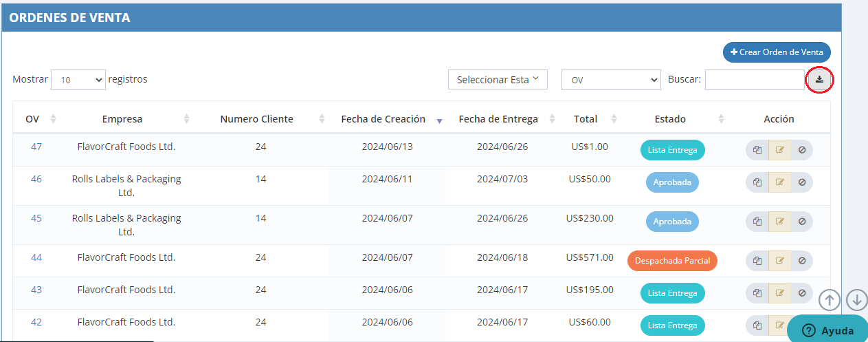Copy sales order 42
868x342 pixels.
click(757, 325)
